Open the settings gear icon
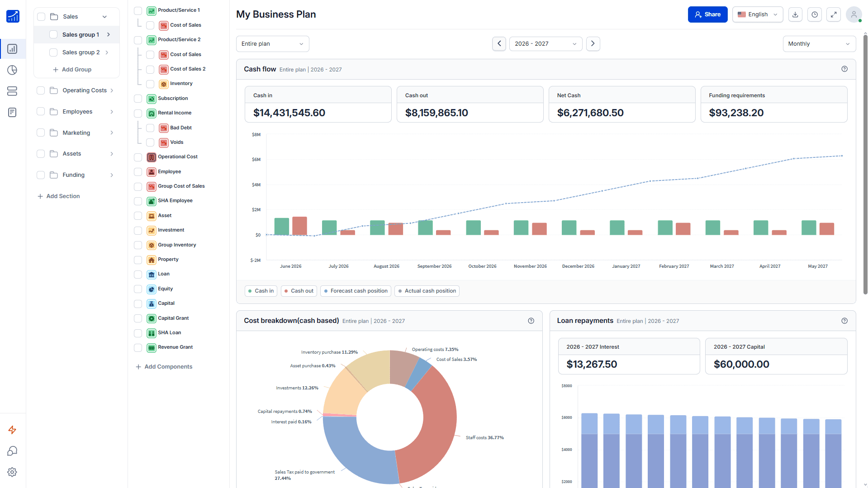The image size is (868, 488). click(12, 472)
